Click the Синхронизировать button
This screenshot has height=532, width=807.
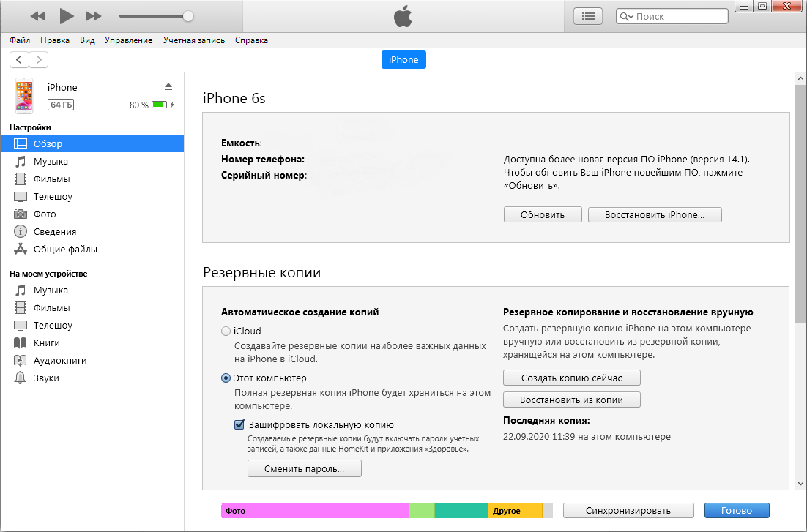[x=628, y=510]
